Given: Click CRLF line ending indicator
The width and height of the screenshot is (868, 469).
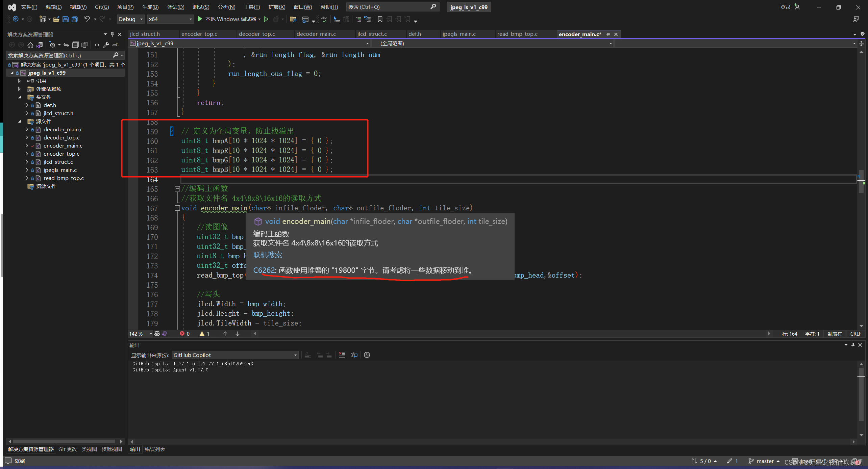Looking at the screenshot, I should 855,334.
